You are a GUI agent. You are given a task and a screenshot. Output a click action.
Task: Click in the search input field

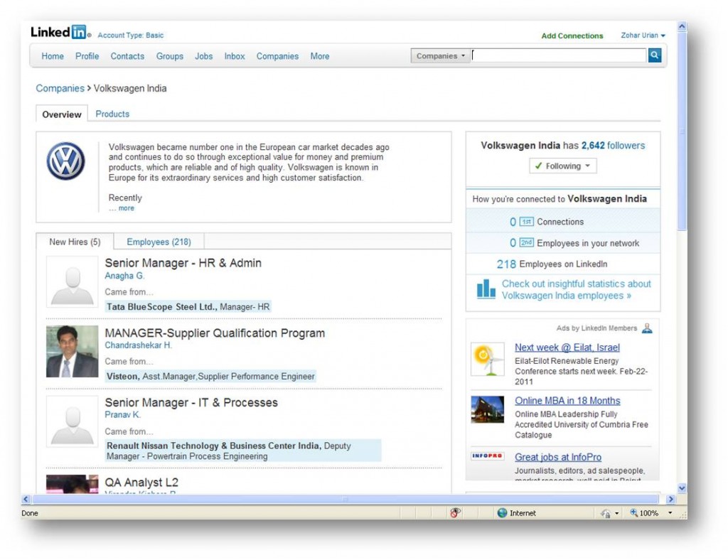point(559,55)
